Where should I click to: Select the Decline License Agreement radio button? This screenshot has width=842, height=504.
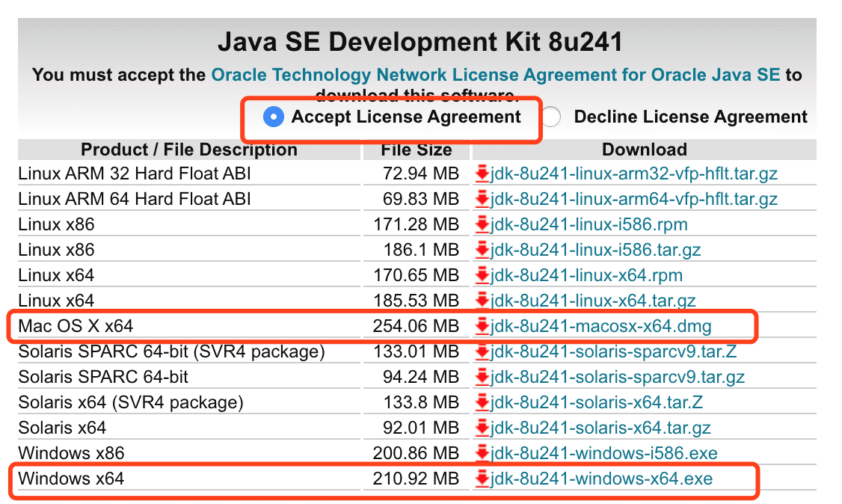(x=551, y=117)
